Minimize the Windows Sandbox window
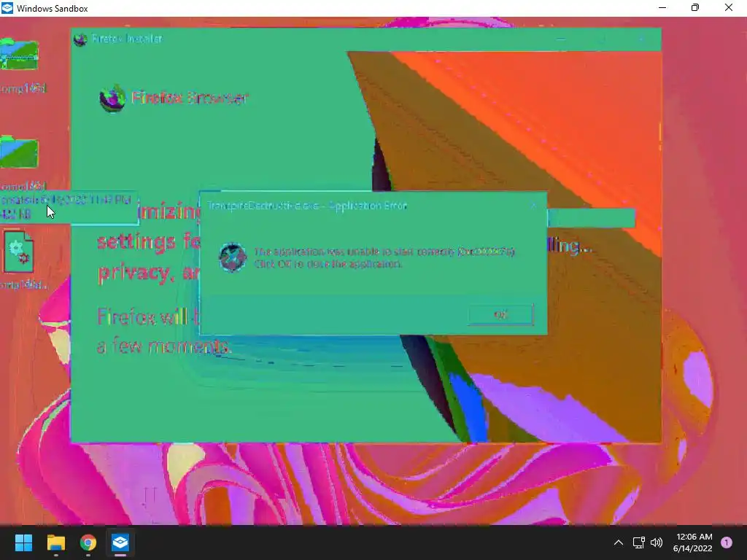Image resolution: width=747 pixels, height=560 pixels. pyautogui.click(x=662, y=7)
